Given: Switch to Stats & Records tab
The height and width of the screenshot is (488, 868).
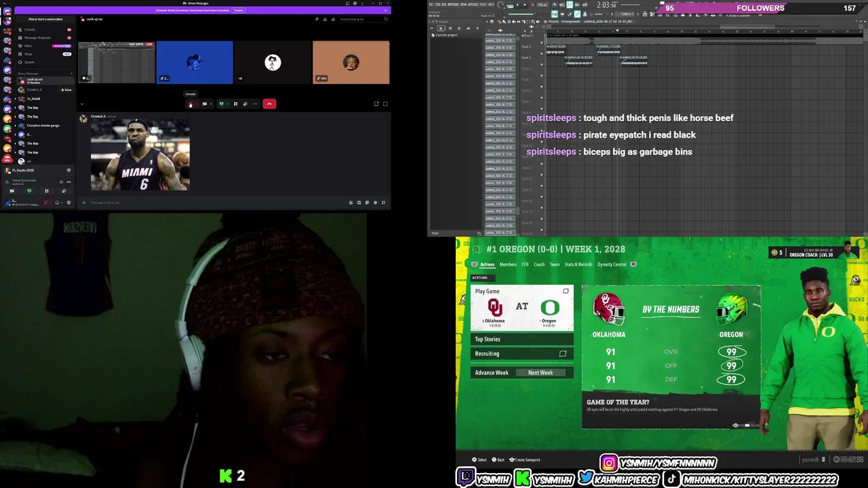Looking at the screenshot, I should [x=578, y=264].
